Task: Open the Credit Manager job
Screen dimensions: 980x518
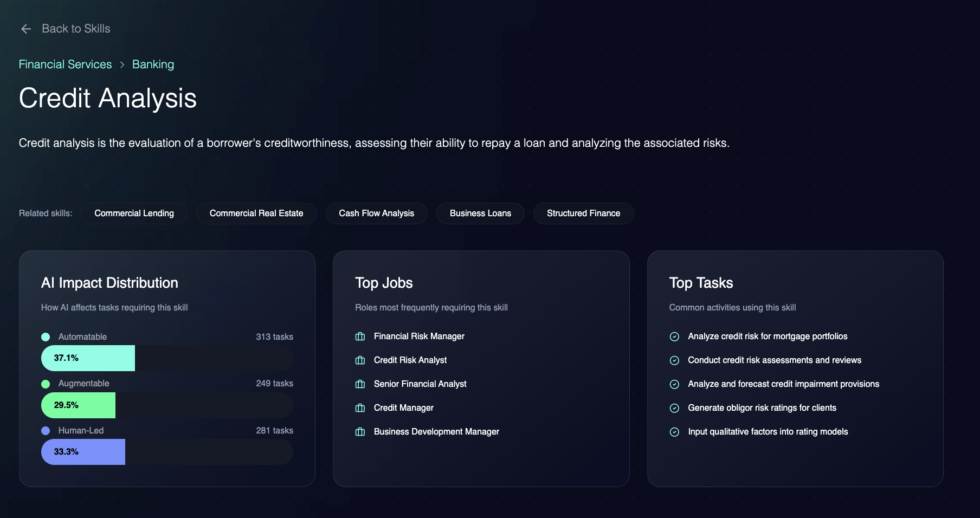Action: pyautogui.click(x=404, y=408)
